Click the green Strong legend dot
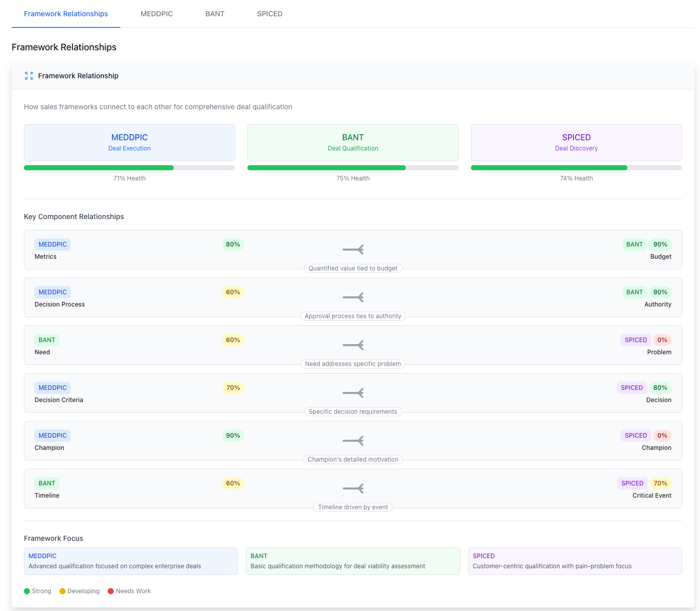 [26, 591]
